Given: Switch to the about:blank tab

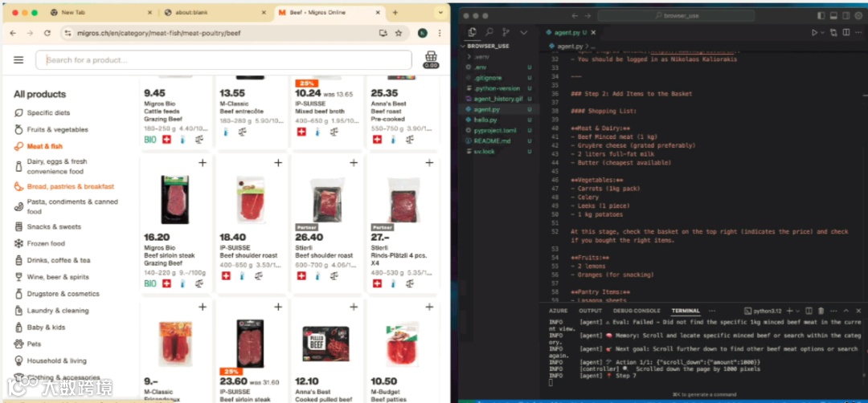Looking at the screenshot, I should click(x=215, y=13).
